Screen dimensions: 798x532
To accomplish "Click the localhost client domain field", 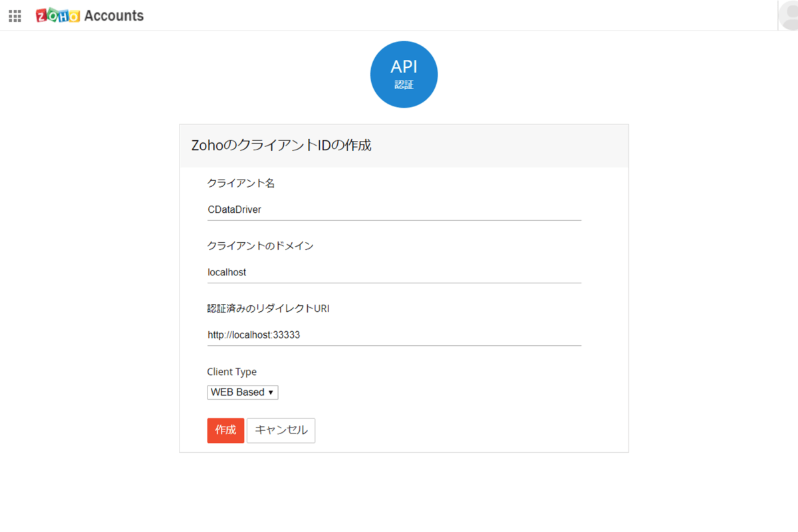I will click(394, 272).
